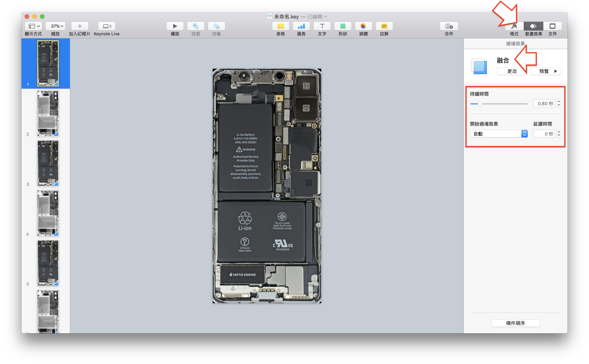The image size is (589, 364).
Task: Switch to the 動畫效果 inspector tab
Action: click(x=533, y=26)
